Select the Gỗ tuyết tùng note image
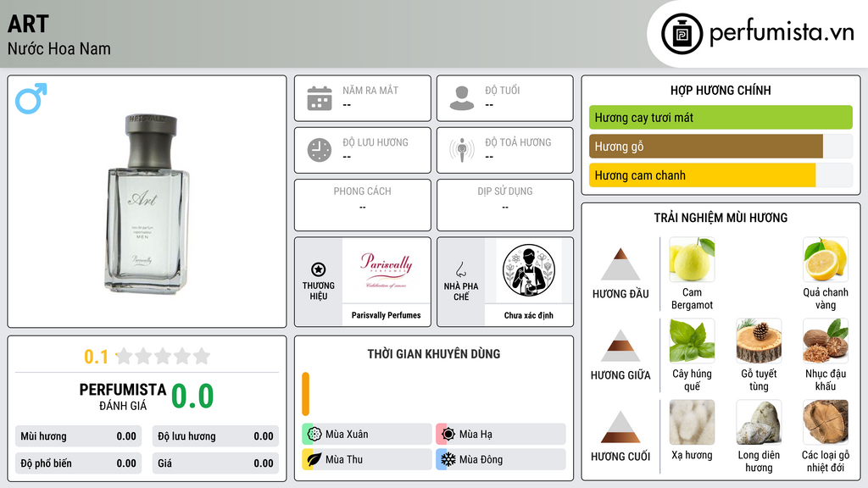The width and height of the screenshot is (868, 488). pos(759,341)
